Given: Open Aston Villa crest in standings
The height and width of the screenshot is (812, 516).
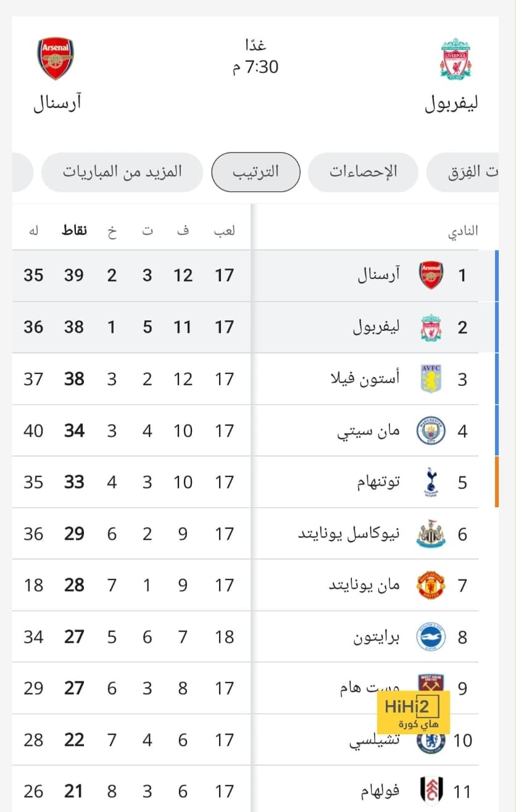Looking at the screenshot, I should [431, 379].
